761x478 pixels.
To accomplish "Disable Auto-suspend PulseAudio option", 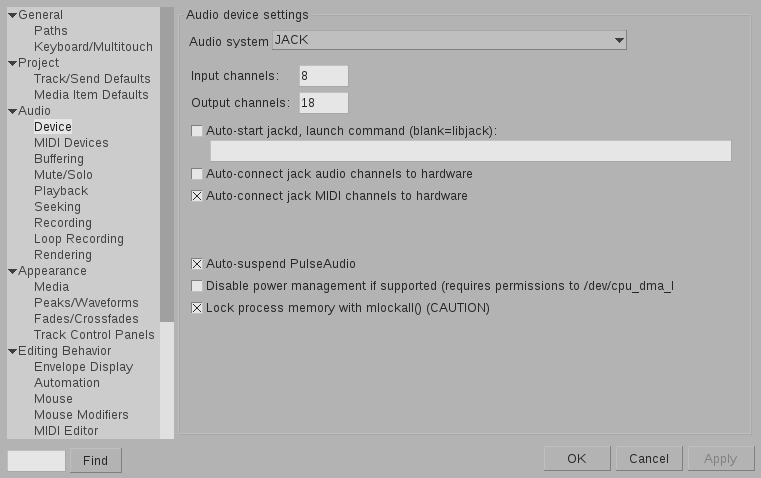I will [x=197, y=264].
